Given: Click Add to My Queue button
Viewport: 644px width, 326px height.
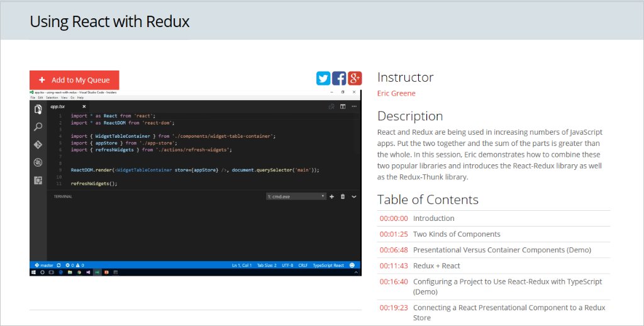Looking at the screenshot, I should pyautogui.click(x=74, y=80).
